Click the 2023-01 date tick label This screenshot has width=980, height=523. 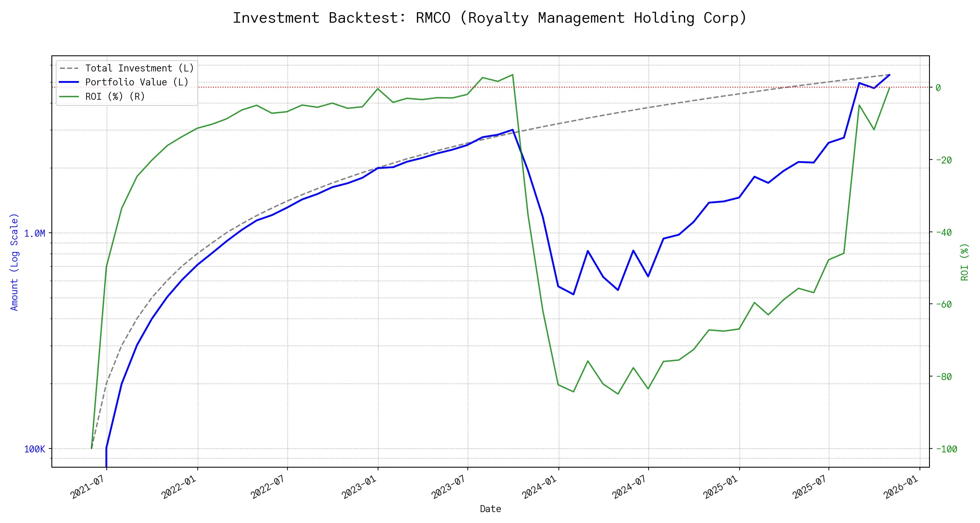point(358,487)
